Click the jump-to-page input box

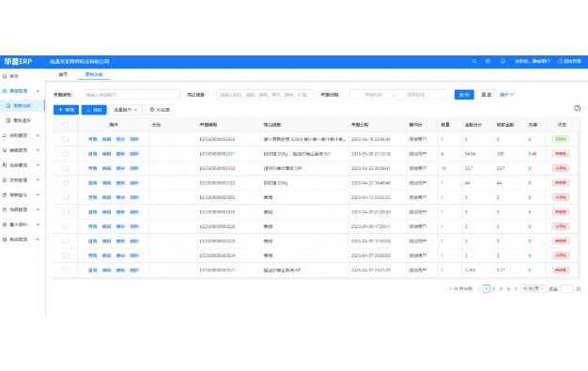pyautogui.click(x=566, y=289)
